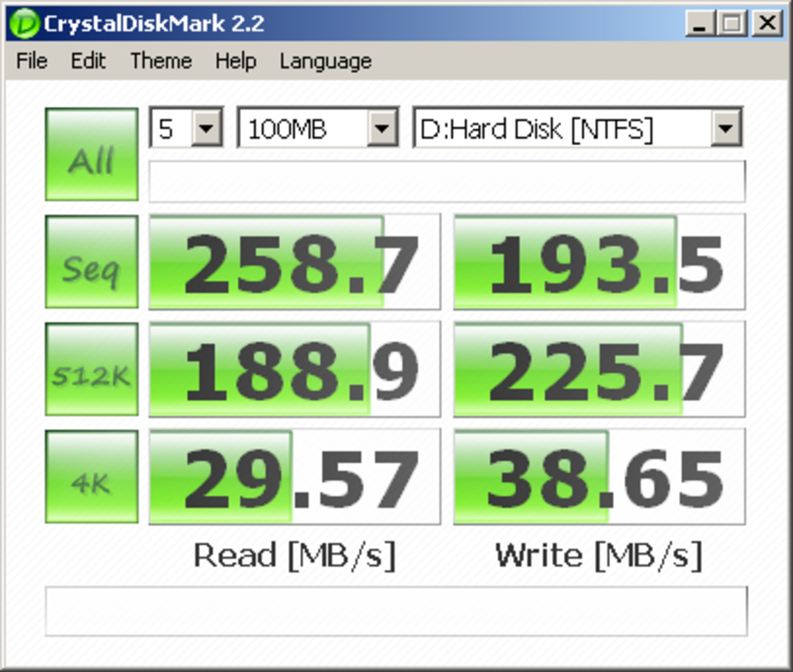The width and height of the screenshot is (793, 672).
Task: Open the Theme menu
Action: (x=161, y=61)
